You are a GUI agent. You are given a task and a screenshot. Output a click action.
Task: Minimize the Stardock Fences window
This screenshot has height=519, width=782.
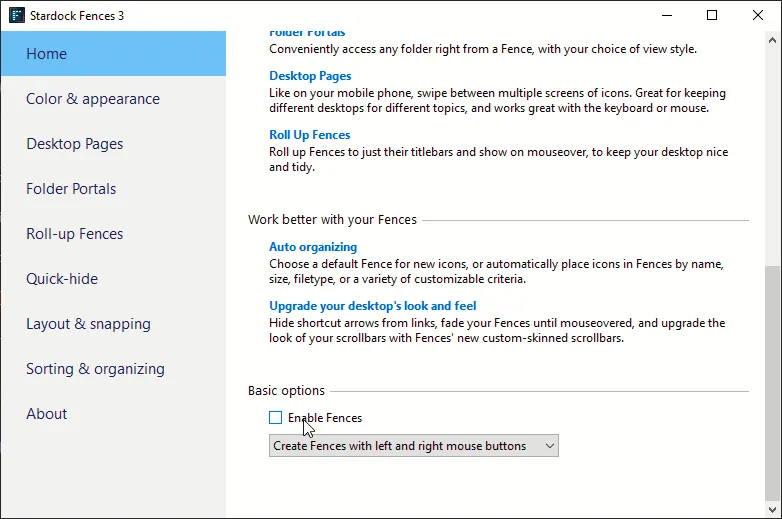tap(667, 15)
